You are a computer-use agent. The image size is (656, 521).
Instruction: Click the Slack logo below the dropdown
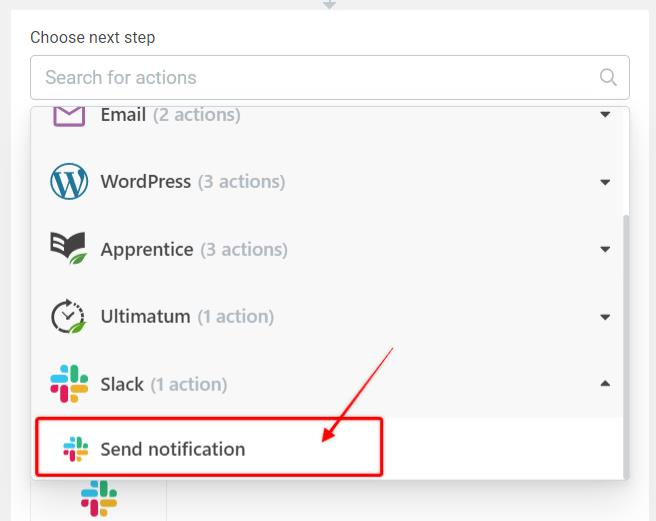pyautogui.click(x=98, y=499)
